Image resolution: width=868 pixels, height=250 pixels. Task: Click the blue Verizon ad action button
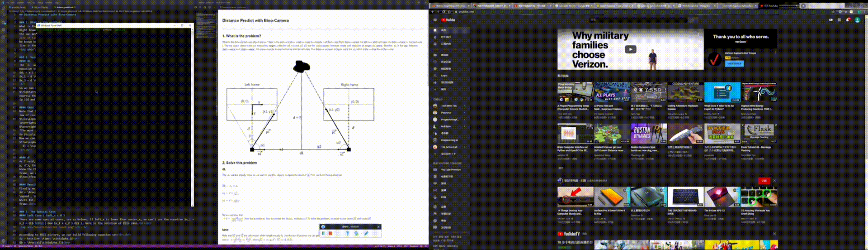734,63
